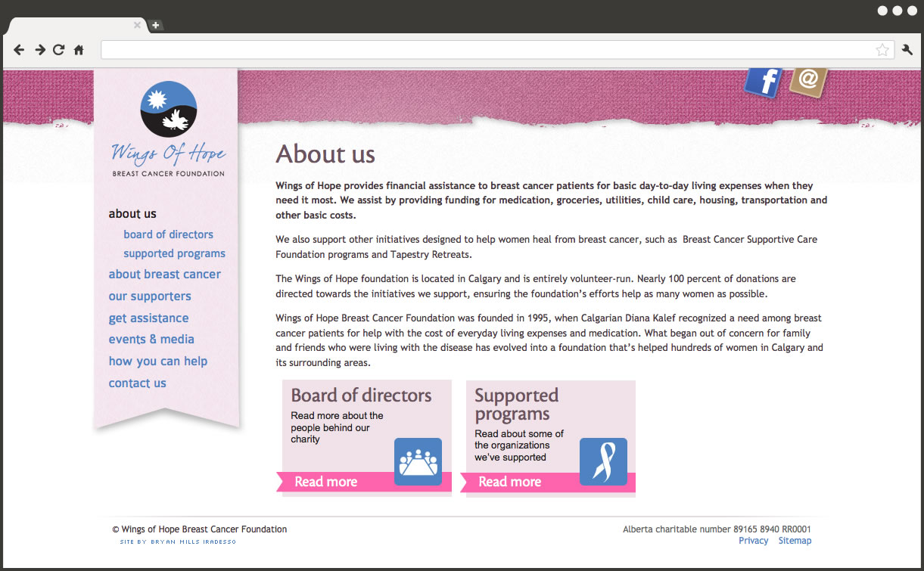Click the browser back arrow

(x=19, y=50)
